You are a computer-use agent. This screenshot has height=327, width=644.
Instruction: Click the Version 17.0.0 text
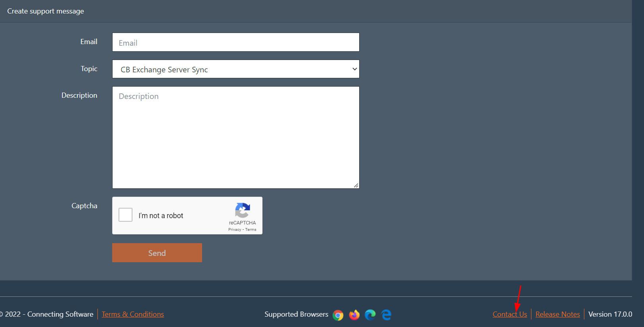(610, 314)
